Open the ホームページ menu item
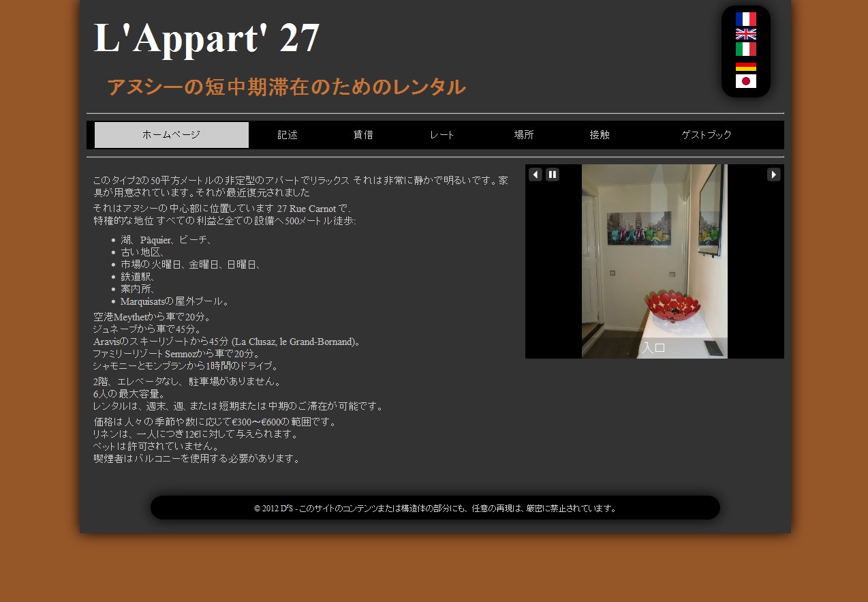The height and width of the screenshot is (602, 868). 171,135
